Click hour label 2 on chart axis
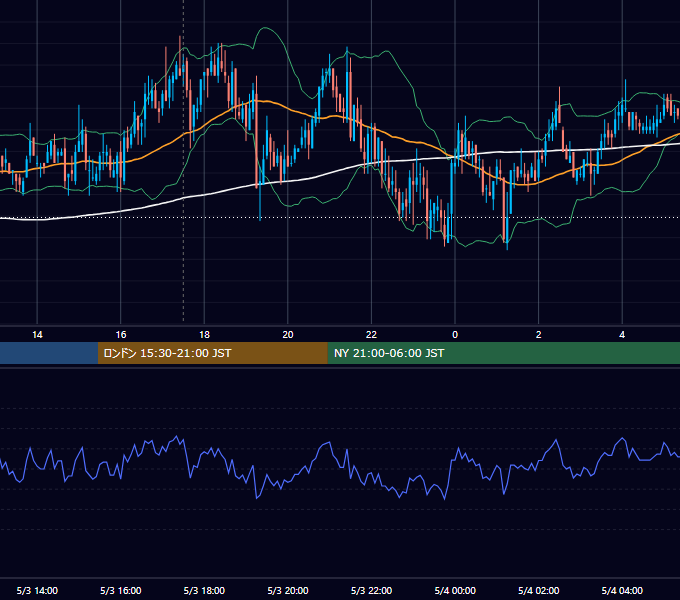The width and height of the screenshot is (680, 600). (538, 335)
